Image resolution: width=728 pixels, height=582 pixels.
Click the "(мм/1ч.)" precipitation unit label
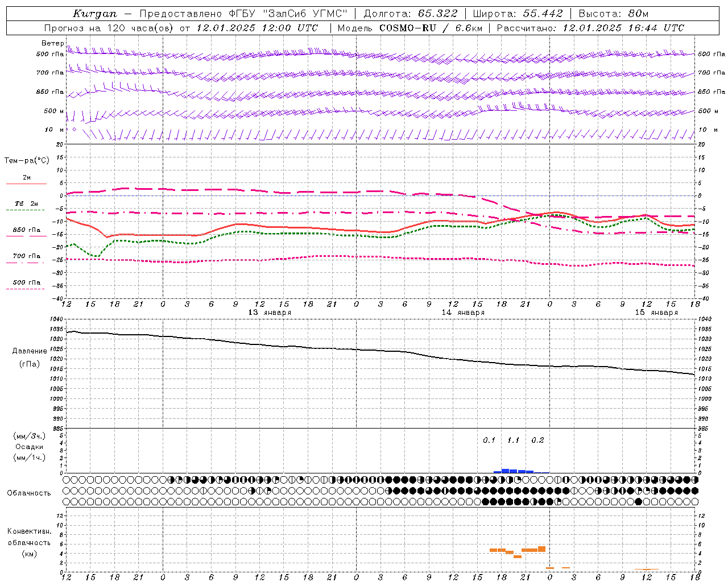coord(30,458)
